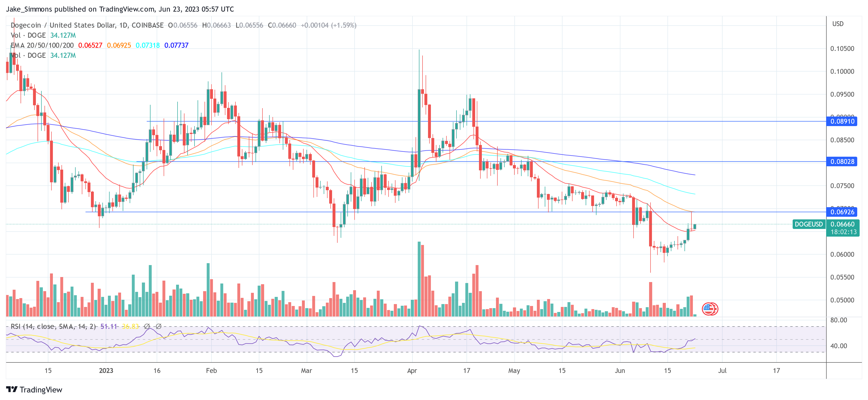Click the 0.10000 price axis label
The image size is (868, 400).
click(x=842, y=72)
